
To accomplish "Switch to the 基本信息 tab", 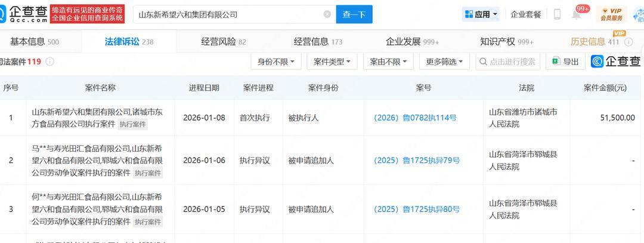I will 34,42.
